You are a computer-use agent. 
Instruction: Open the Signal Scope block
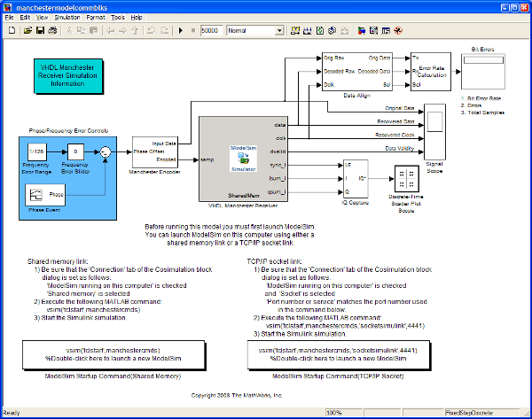pos(435,129)
